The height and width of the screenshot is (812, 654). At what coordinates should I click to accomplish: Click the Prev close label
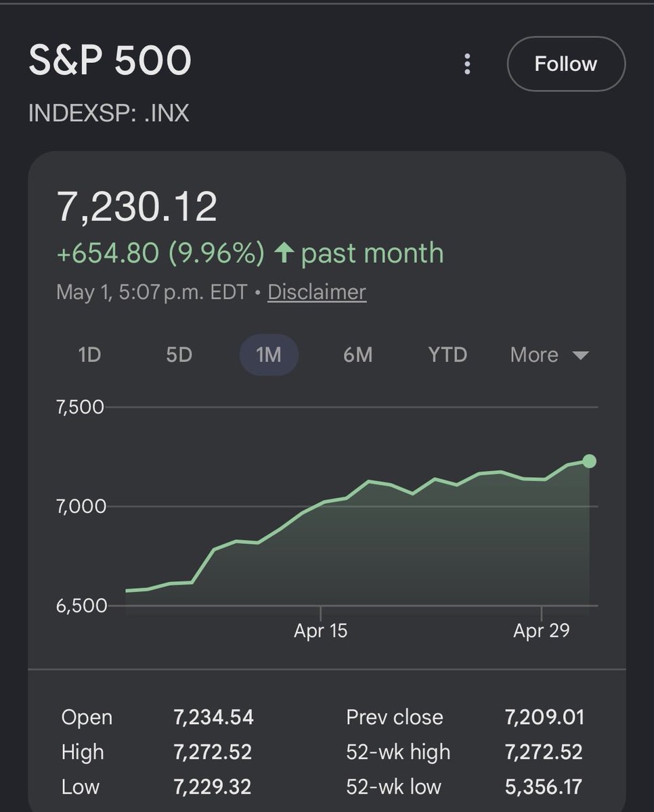[x=395, y=717]
